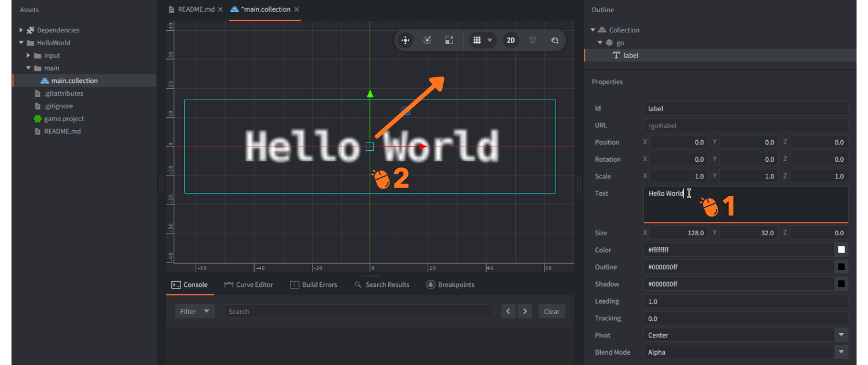
Task: Collapse the HelloWorld project folder
Action: (x=21, y=42)
